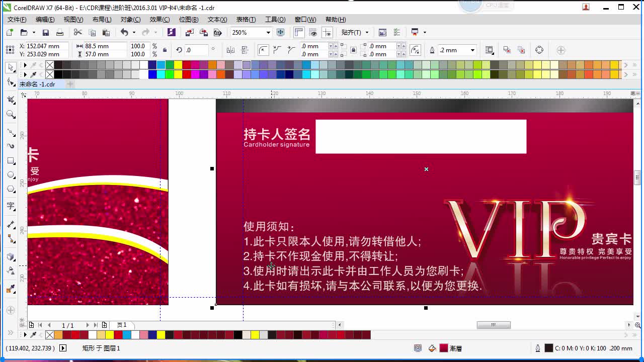644x362 pixels.
Task: Click the Save button on the toolbar
Action: click(46, 32)
